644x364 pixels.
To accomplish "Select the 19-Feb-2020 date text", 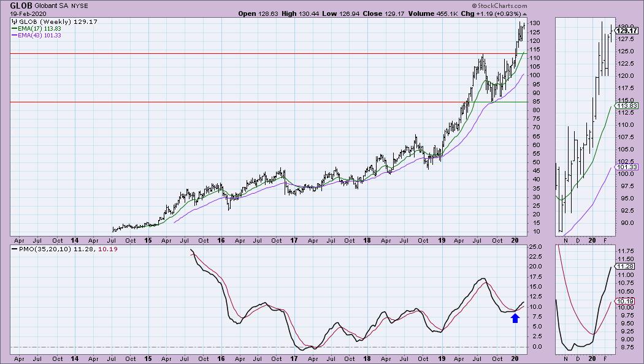I will pos(28,13).
